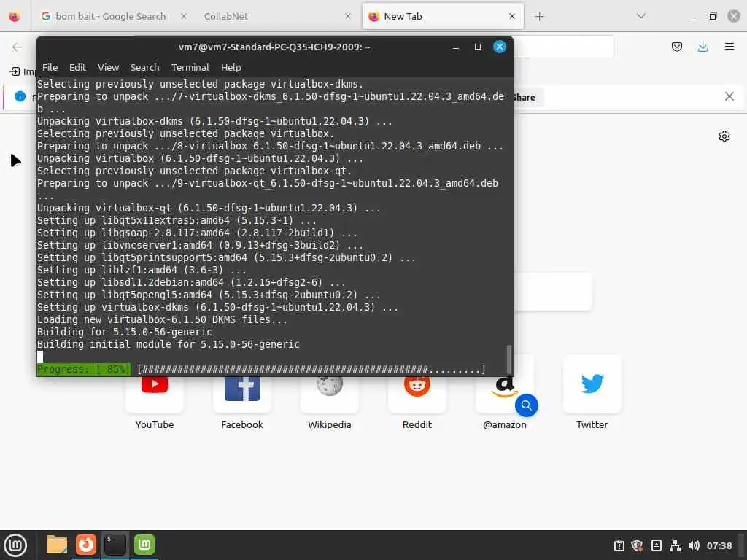Click the info icon on notification bar
Viewport: 747px width, 560px height.
(x=20, y=96)
